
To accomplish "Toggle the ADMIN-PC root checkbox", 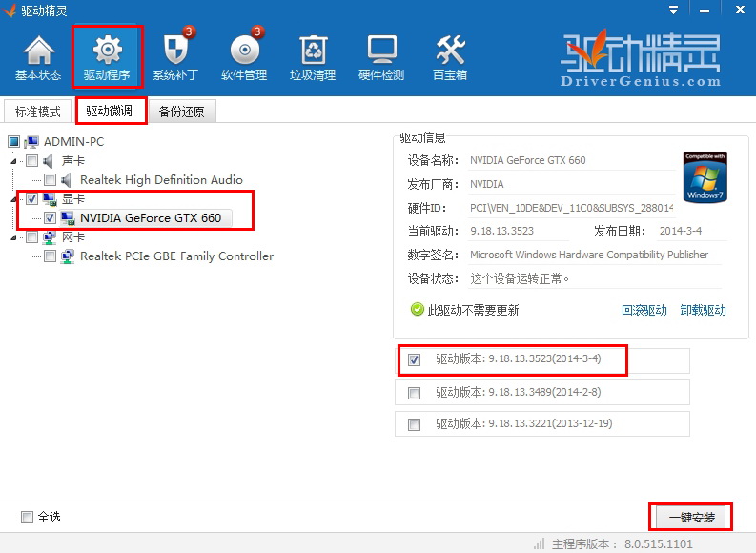I will (13, 142).
